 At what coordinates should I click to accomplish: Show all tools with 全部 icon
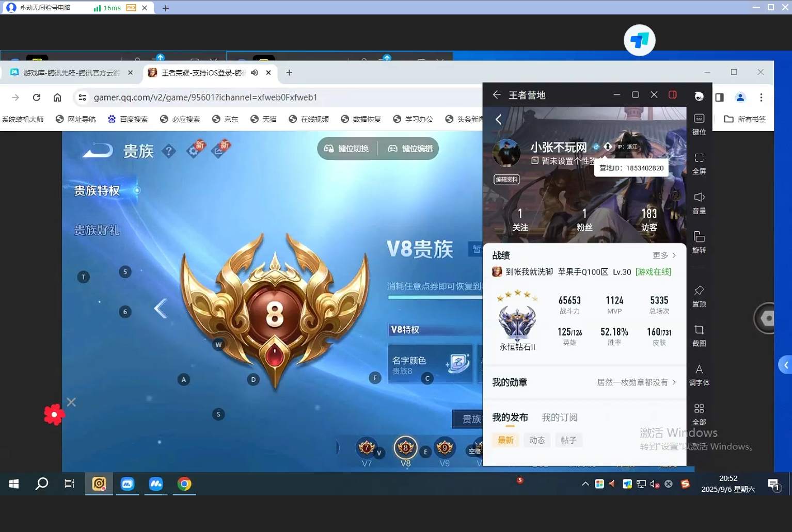tap(699, 414)
